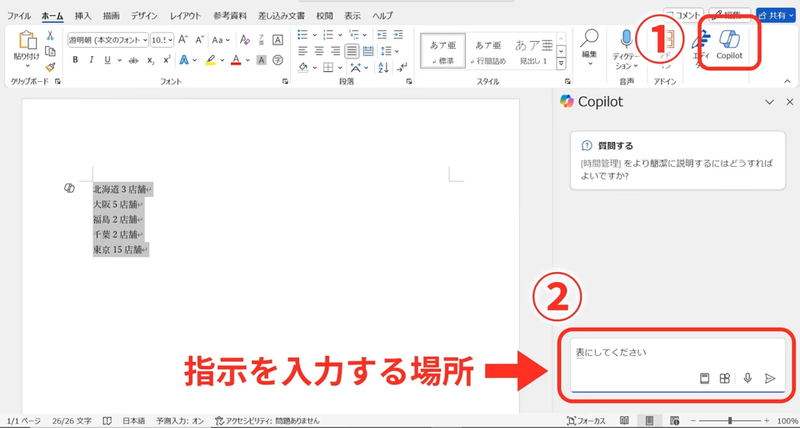Open the Change Case Aa dropdown
This screenshot has height=428, width=800.
[x=221, y=40]
